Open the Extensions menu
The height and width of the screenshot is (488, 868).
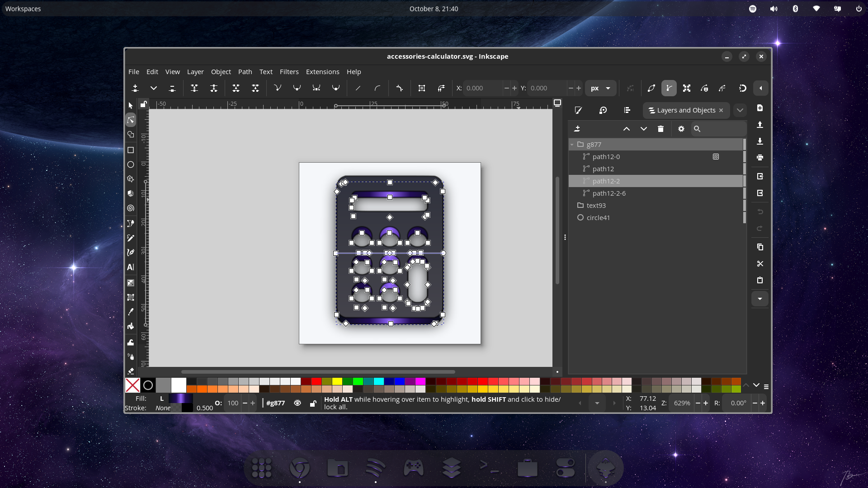point(322,72)
